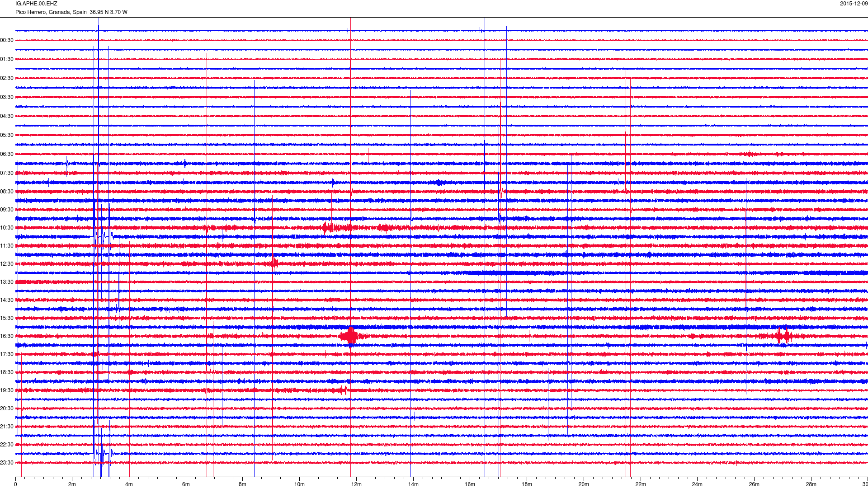Select the 04:30 time label
This screenshot has height=488, width=868.
pyautogui.click(x=7, y=116)
